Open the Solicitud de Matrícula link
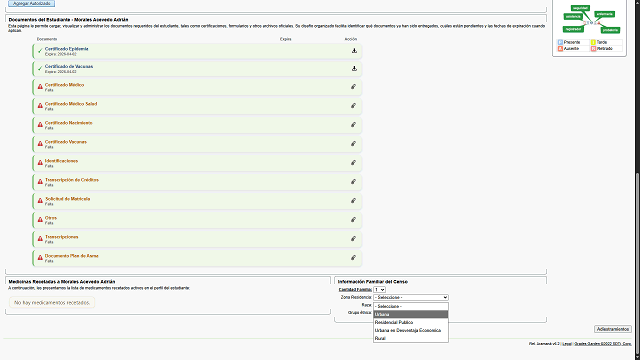This screenshot has width=640, height=360. point(67,199)
